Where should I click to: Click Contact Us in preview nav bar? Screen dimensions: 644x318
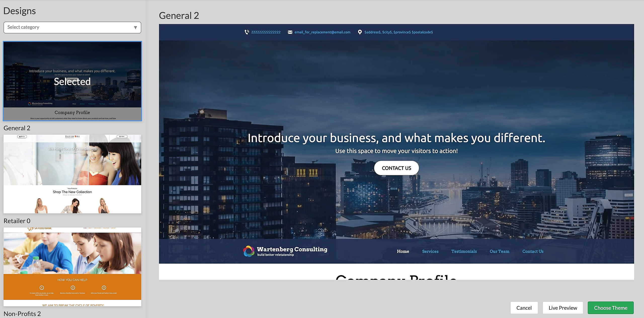pyautogui.click(x=533, y=251)
